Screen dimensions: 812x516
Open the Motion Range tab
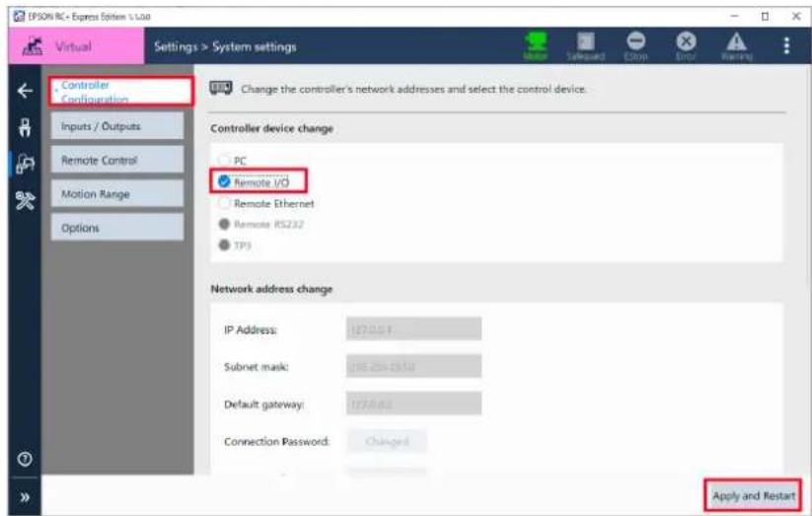117,193
